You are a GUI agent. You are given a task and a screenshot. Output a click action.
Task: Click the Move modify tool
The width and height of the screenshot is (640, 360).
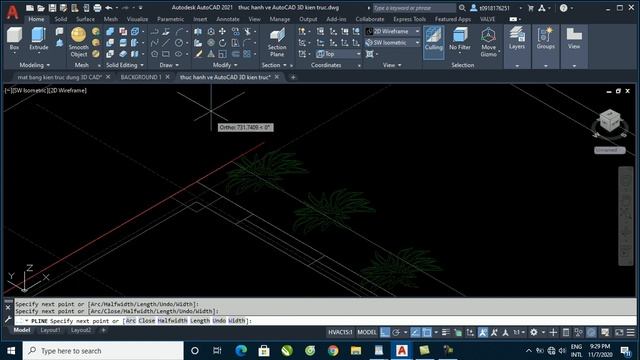(x=222, y=31)
